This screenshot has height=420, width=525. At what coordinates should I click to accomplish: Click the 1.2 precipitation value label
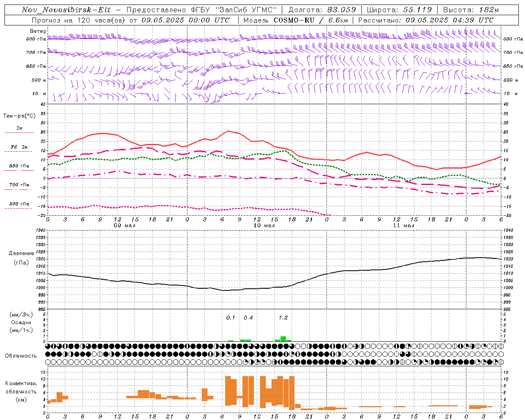(x=283, y=317)
